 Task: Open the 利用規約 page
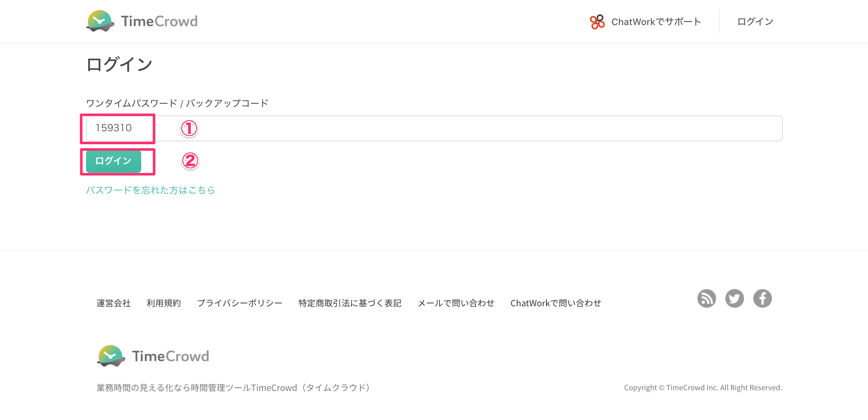click(x=164, y=303)
